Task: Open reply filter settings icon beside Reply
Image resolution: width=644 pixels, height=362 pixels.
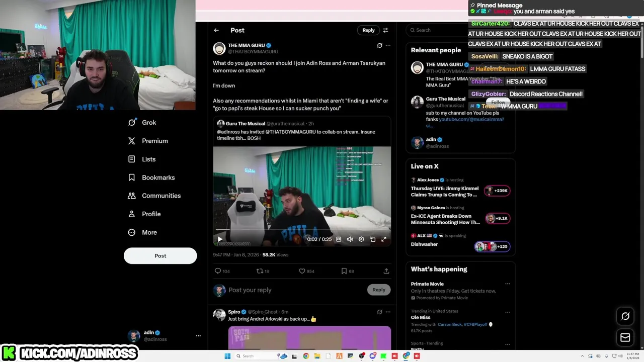Action: click(x=385, y=30)
